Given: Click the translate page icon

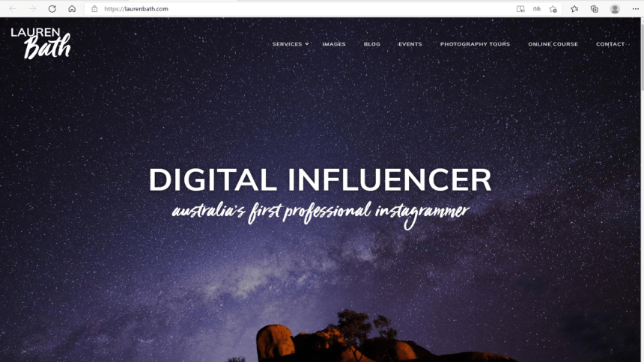Looking at the screenshot, I should (537, 9).
